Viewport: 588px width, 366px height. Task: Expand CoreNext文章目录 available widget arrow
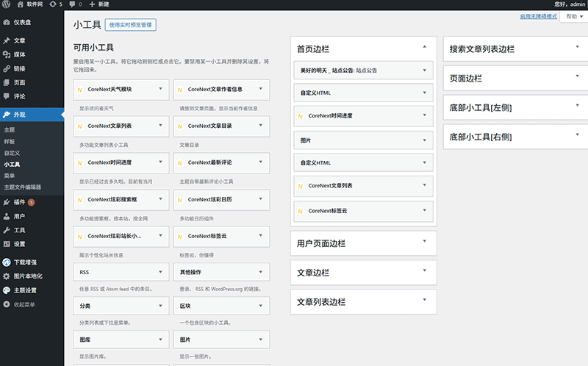tap(261, 125)
